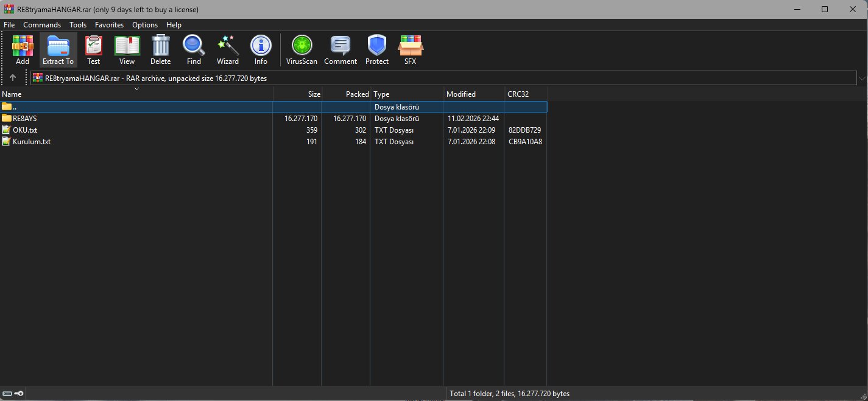Open the archive Wizard

coord(227,49)
